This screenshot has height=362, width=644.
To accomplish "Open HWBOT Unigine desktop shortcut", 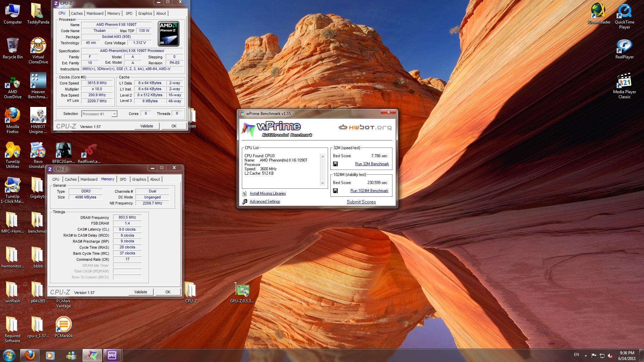I will point(38,121).
